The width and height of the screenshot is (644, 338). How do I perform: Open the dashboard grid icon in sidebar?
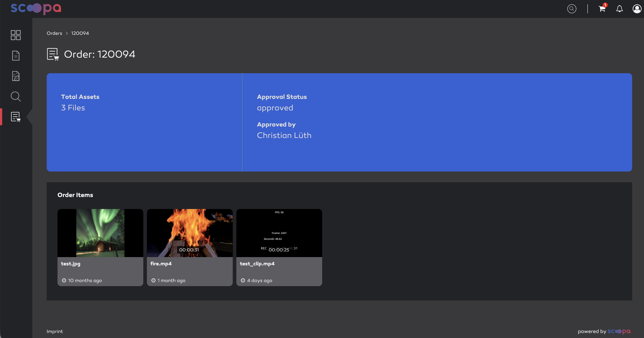click(16, 35)
